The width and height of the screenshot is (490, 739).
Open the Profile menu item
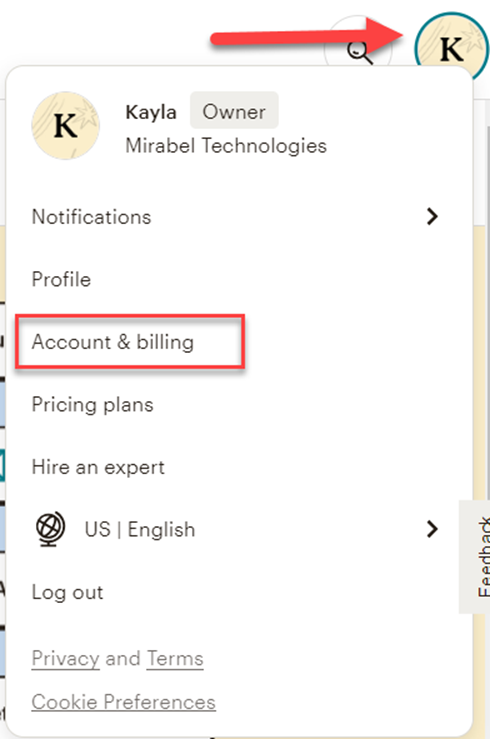pyautogui.click(x=61, y=279)
